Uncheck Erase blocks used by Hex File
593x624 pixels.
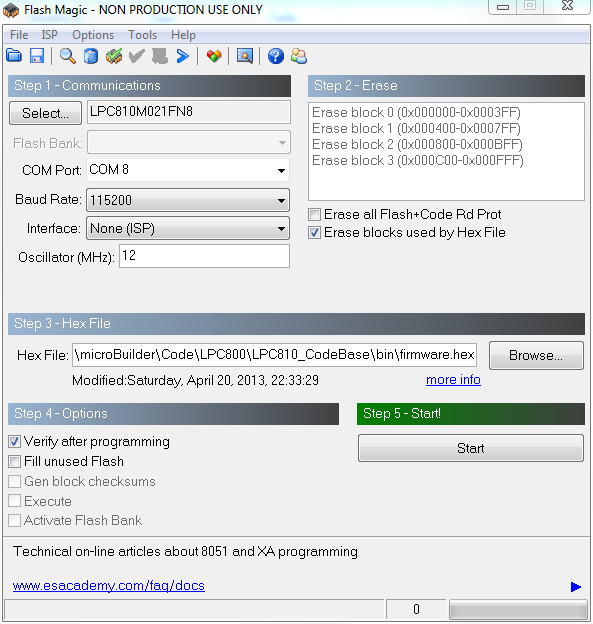pyautogui.click(x=314, y=232)
